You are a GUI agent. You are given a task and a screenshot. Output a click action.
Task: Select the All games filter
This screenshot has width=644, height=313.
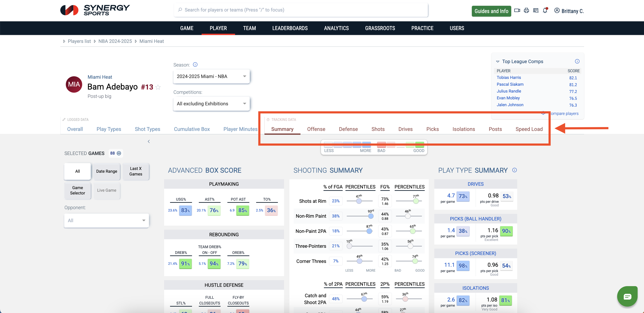(x=78, y=171)
